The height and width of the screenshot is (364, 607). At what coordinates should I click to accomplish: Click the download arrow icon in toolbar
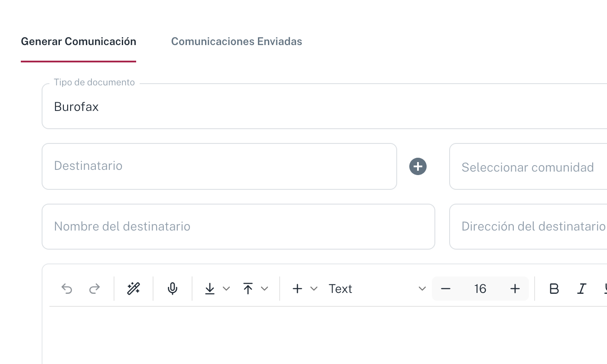[210, 289]
